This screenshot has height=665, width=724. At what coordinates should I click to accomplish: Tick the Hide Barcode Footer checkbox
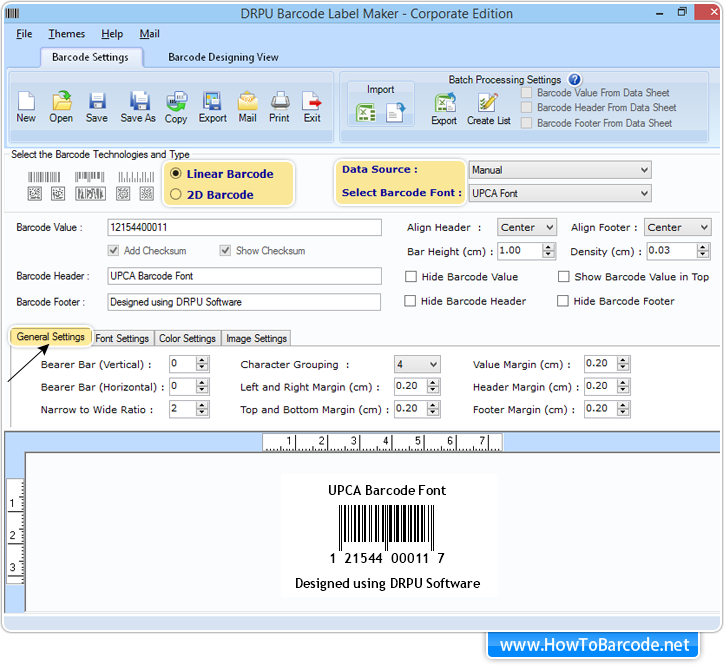point(564,301)
